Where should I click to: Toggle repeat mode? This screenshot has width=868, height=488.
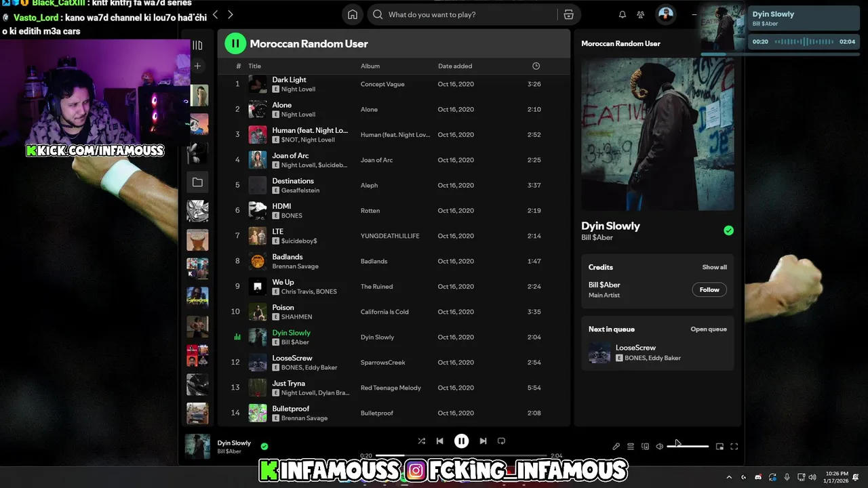click(x=501, y=441)
